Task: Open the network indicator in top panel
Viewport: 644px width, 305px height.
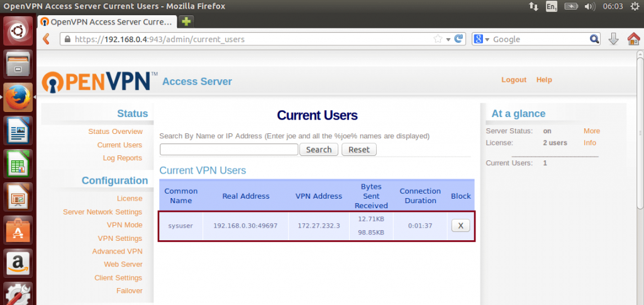Action: click(533, 6)
